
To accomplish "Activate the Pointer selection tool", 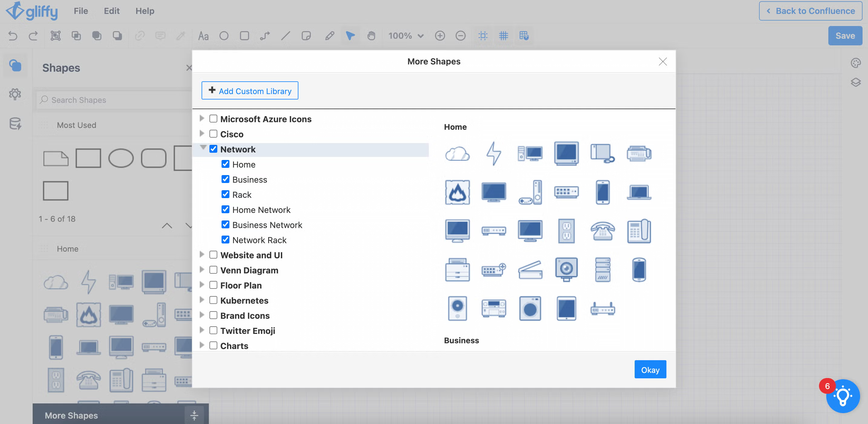I will click(x=350, y=36).
